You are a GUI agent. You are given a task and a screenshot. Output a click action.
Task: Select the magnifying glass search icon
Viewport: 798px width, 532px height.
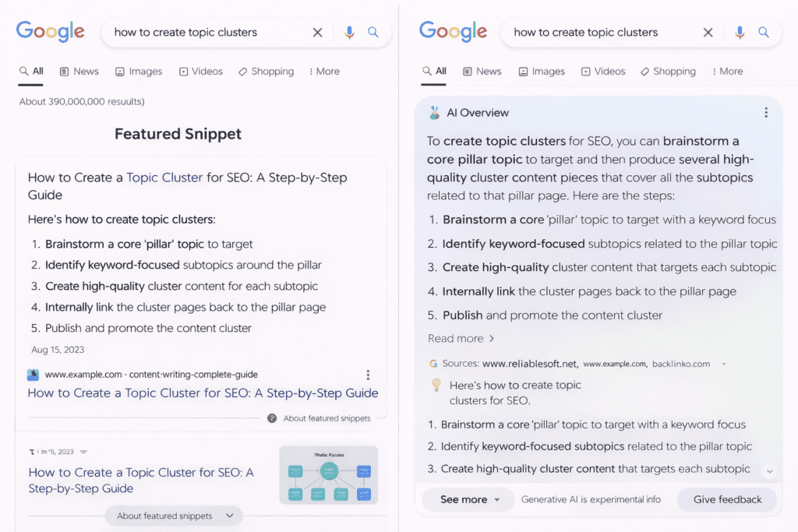coord(373,32)
